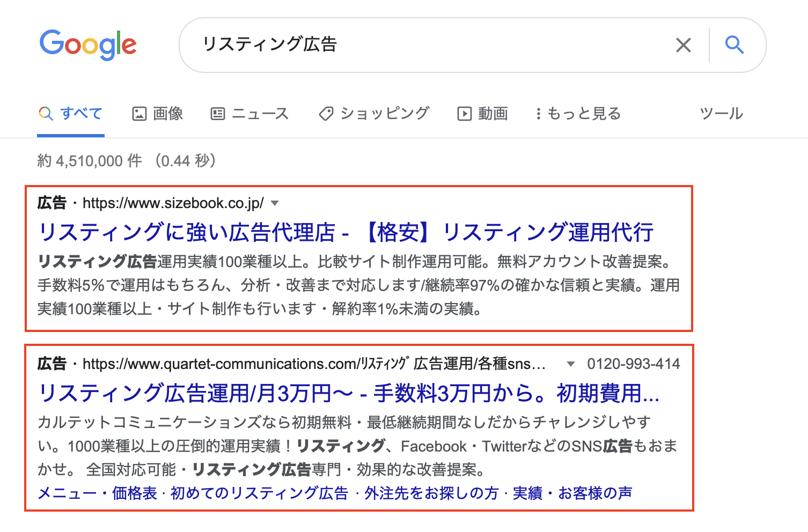This screenshot has width=808, height=532.
Task: Click the blue magnifier search icon
Action: [x=734, y=45]
